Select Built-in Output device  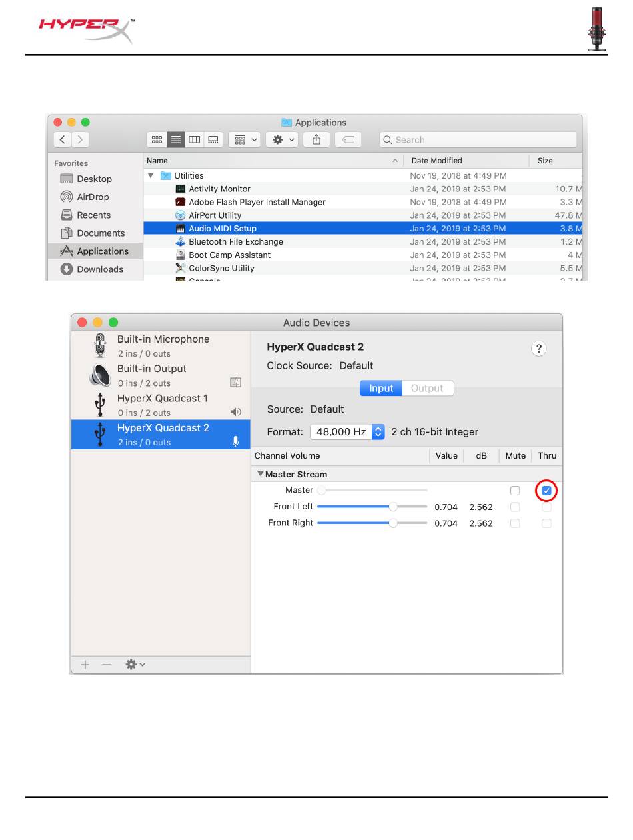[x=161, y=375]
